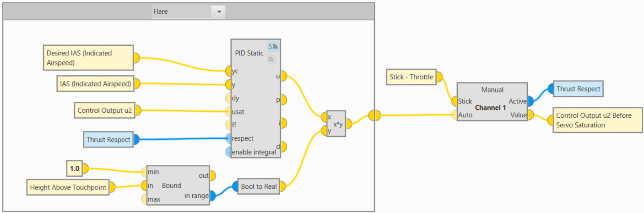Select the Height Above Touchpoint block
The width and height of the screenshot is (644, 213).
pyautogui.click(x=68, y=187)
